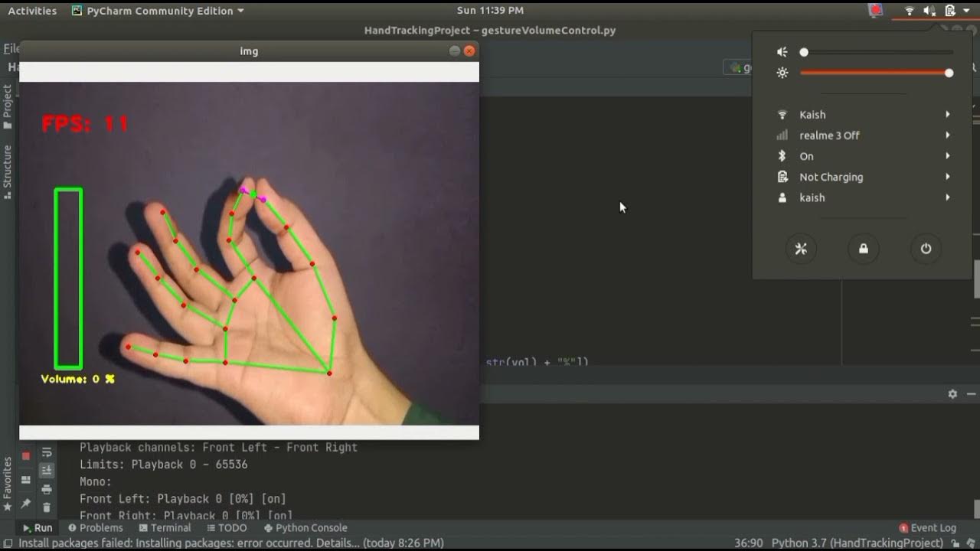980x551 pixels.
Task: Click the restore layout icon in the Run panel
Action: pyautogui.click(x=25, y=480)
